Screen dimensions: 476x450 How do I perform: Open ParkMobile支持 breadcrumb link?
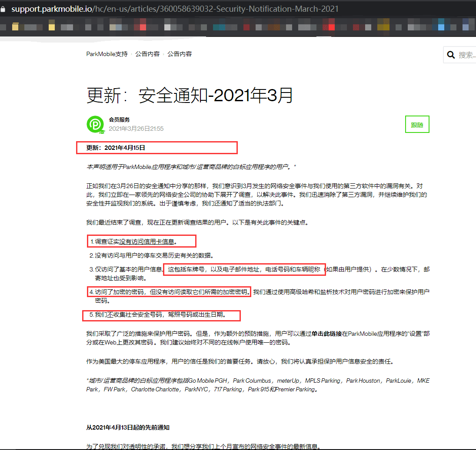tap(107, 54)
